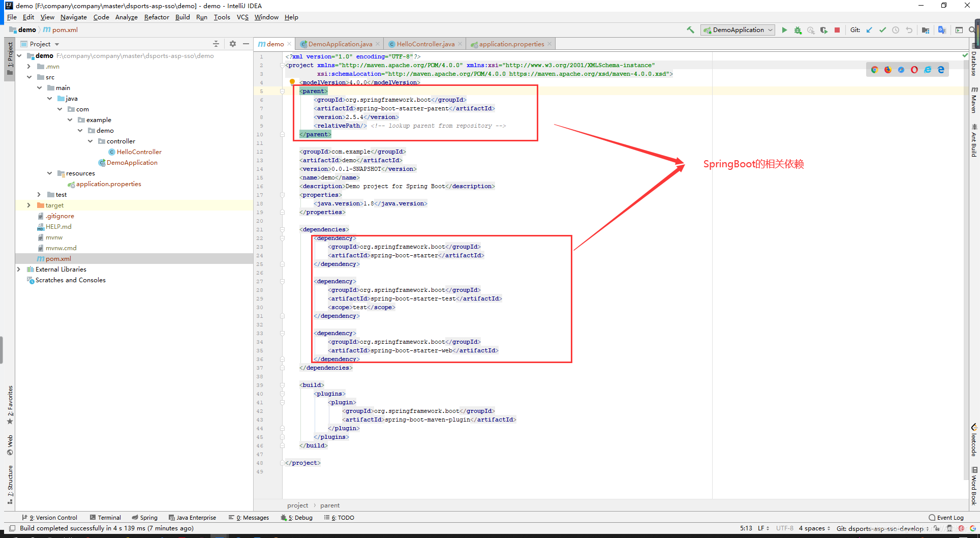980x538 pixels.
Task: Commit changes using the green checkmark icon
Action: click(x=883, y=30)
